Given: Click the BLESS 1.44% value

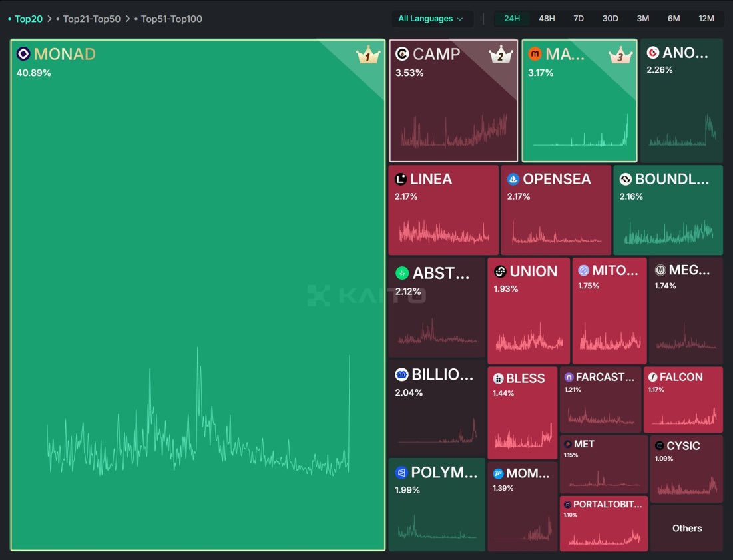Looking at the screenshot, I should [x=503, y=393].
